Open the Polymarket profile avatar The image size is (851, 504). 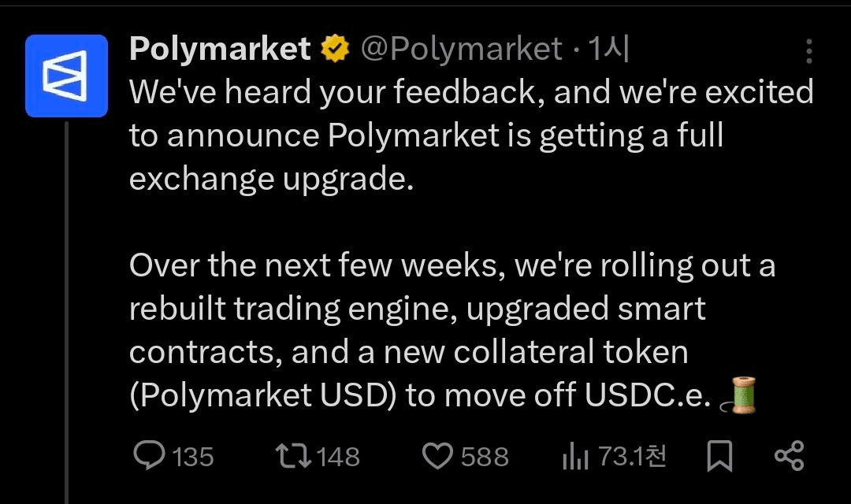click(66, 76)
